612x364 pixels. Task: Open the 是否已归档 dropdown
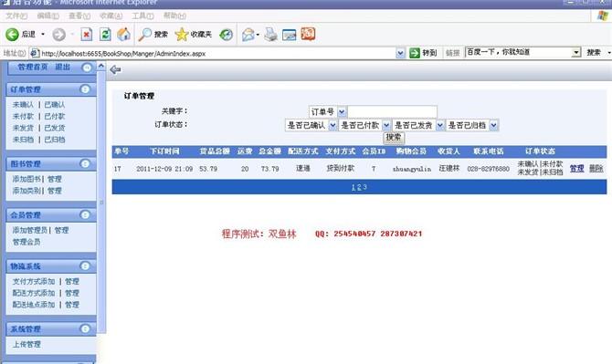(494, 125)
